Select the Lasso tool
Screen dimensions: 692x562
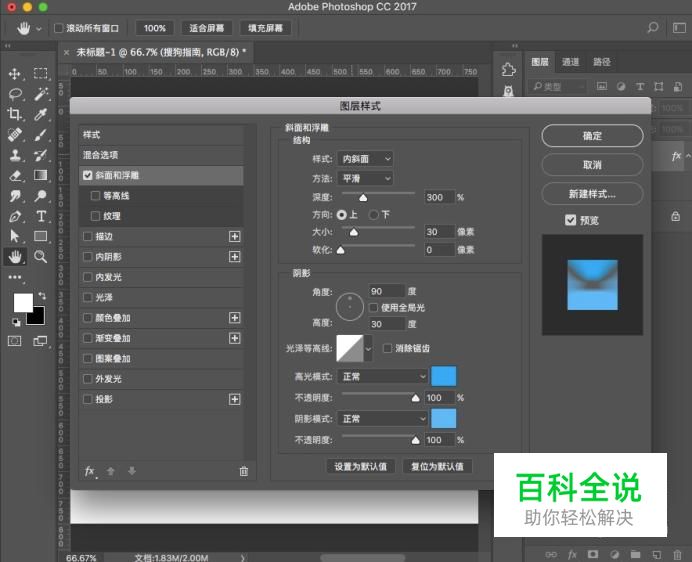(x=15, y=94)
